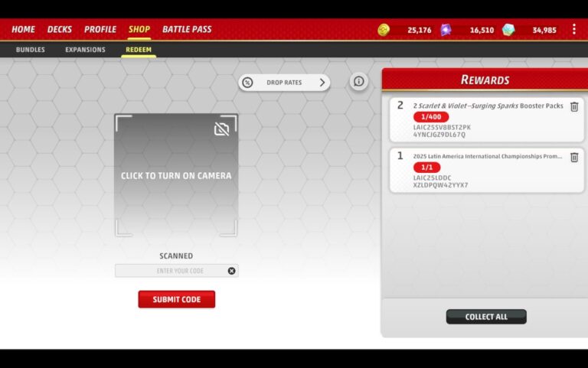Click the camera-off icon in scanner
588x368 pixels.
221,129
